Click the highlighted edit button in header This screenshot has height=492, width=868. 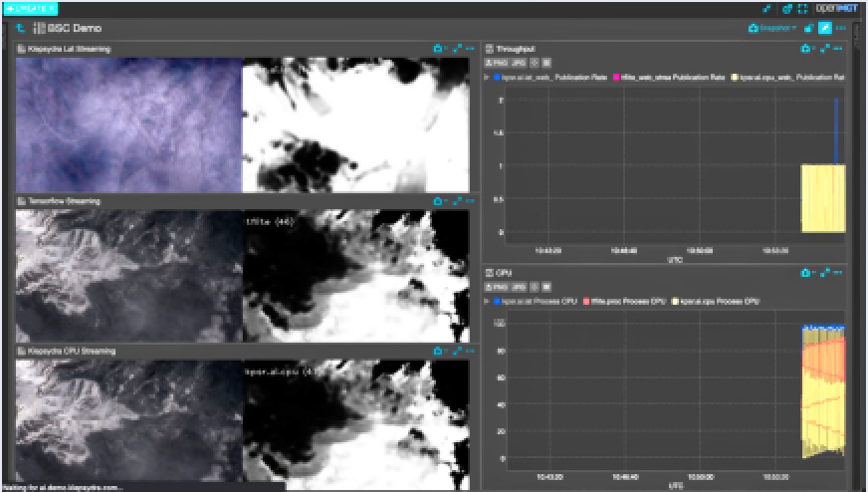point(825,28)
